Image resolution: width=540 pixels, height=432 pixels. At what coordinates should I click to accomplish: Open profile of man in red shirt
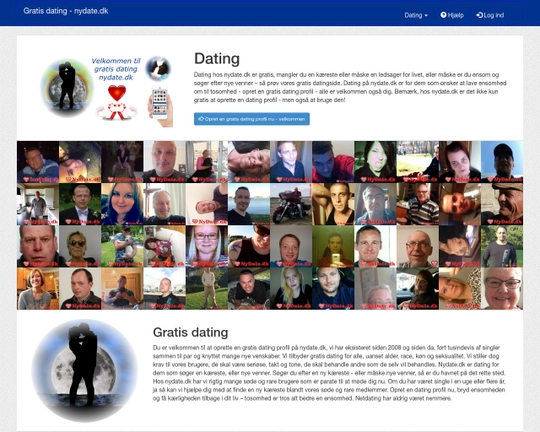coord(333,162)
